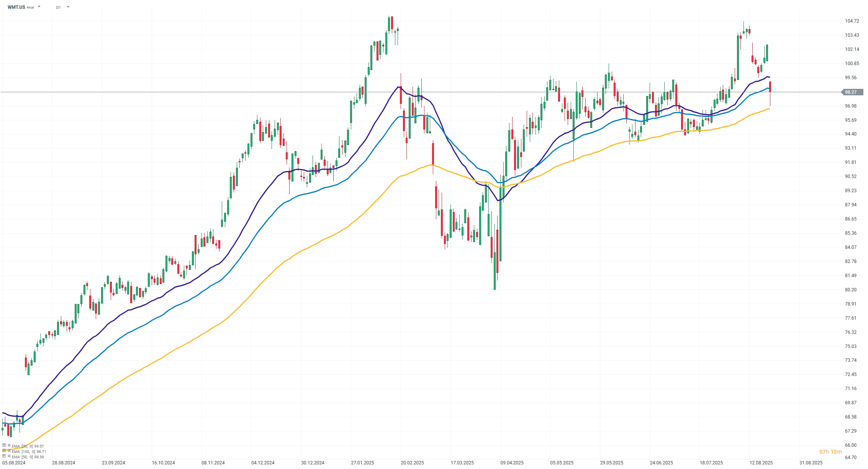Viewport: 868px width, 469px height.
Task: Click the 29.05.2025 date label
Action: click(611, 463)
